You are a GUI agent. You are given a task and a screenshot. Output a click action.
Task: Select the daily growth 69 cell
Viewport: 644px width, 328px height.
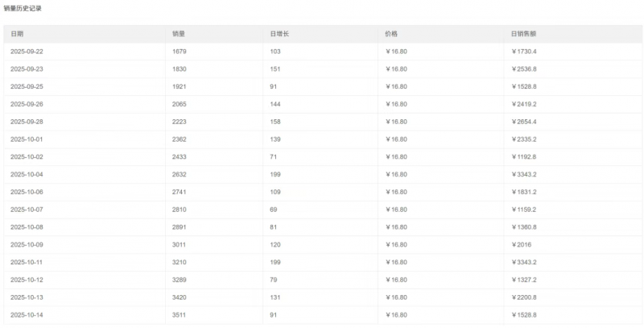275,210
